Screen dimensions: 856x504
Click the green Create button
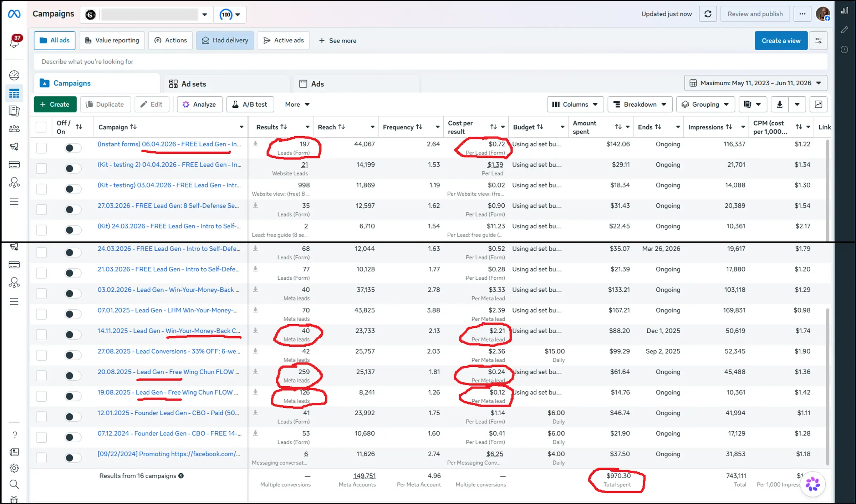(55, 105)
